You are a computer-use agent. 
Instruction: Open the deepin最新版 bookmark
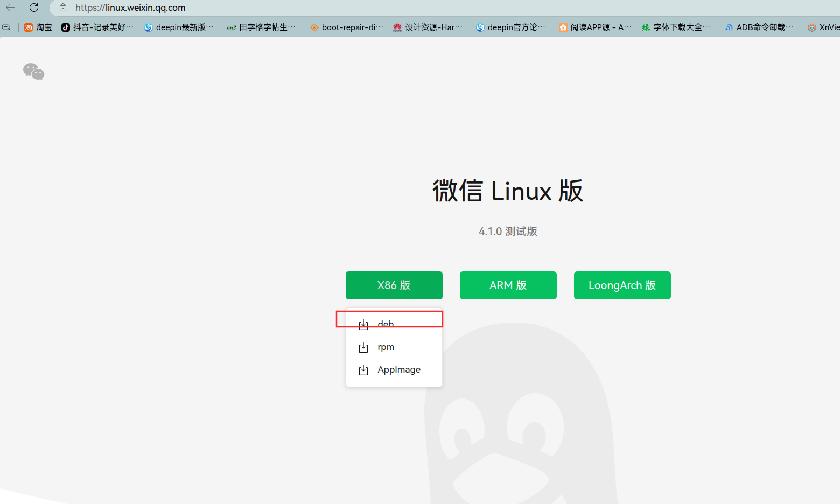click(x=179, y=27)
